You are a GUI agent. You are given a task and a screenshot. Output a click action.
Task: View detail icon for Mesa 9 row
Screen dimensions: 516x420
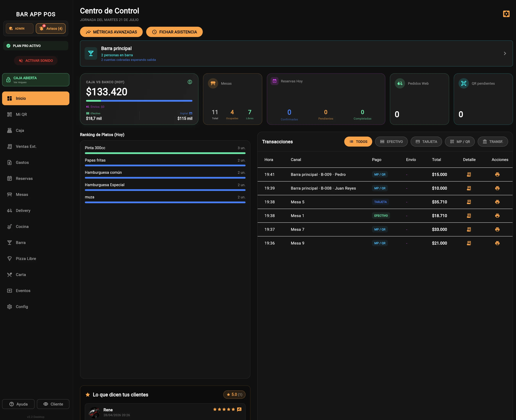click(469, 243)
